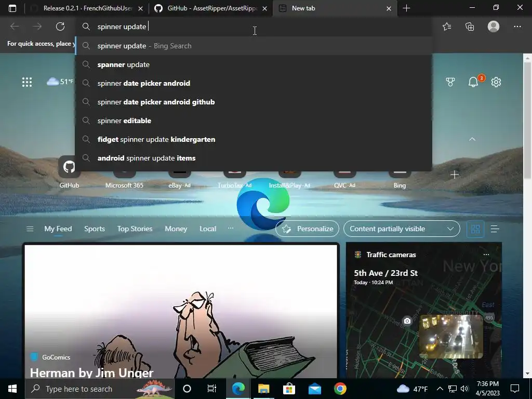
Task: Choose the spinner editable suggestion
Action: (254, 121)
